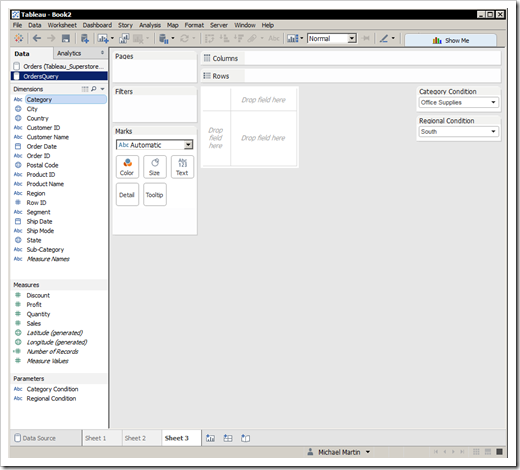Click the Color marks button
The height and width of the screenshot is (470, 520).
[127, 167]
